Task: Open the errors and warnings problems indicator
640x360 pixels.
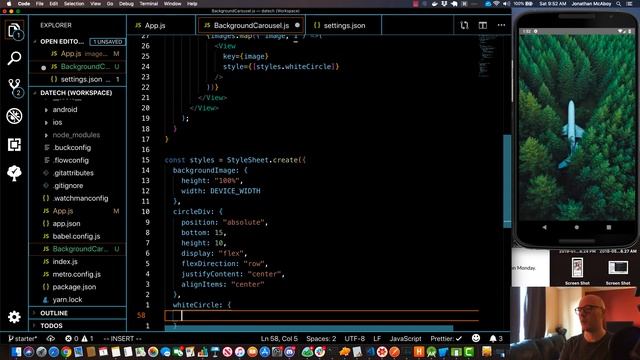Action: point(79,338)
